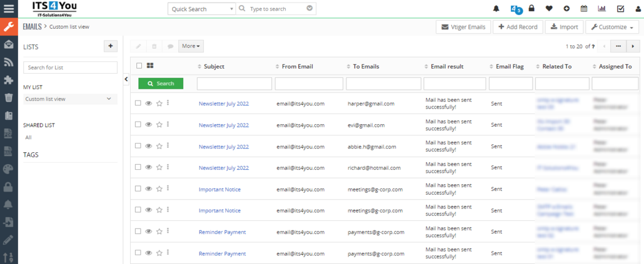The image size is (644, 264).
Task: Click the quick create plus icon
Action: coord(566,9)
